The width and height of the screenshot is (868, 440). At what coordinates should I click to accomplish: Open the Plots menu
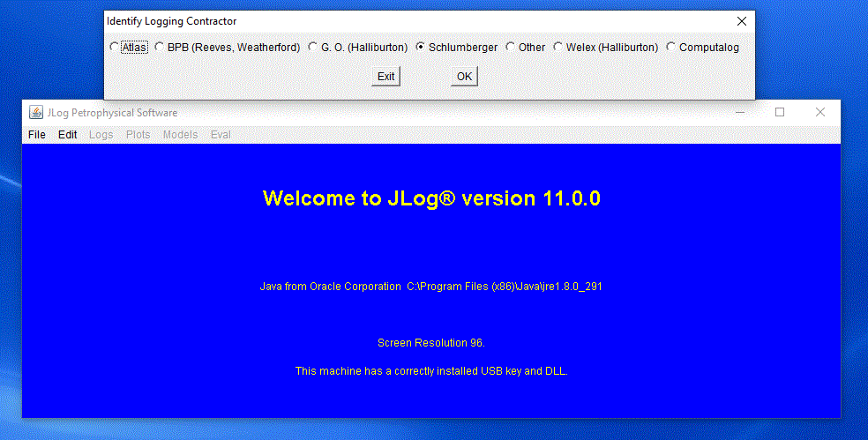[138, 135]
